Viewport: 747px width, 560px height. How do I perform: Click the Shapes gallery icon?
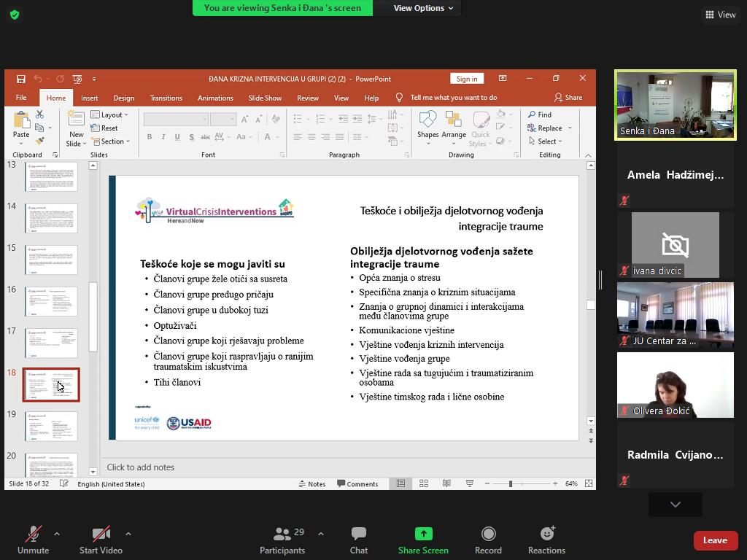(427, 120)
